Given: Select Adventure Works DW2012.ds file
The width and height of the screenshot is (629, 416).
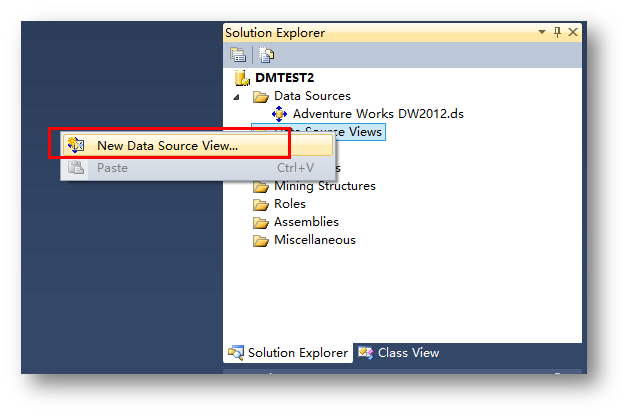Looking at the screenshot, I should click(x=378, y=114).
